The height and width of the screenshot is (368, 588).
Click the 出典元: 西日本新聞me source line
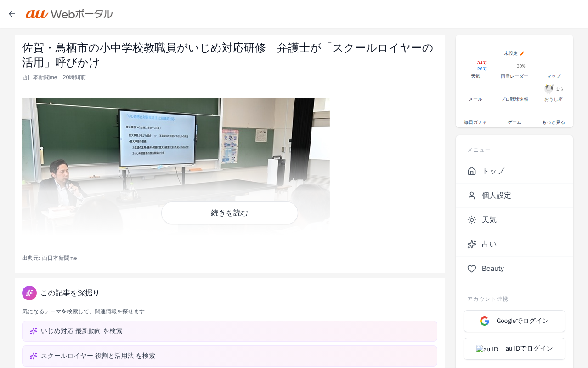click(x=50, y=258)
